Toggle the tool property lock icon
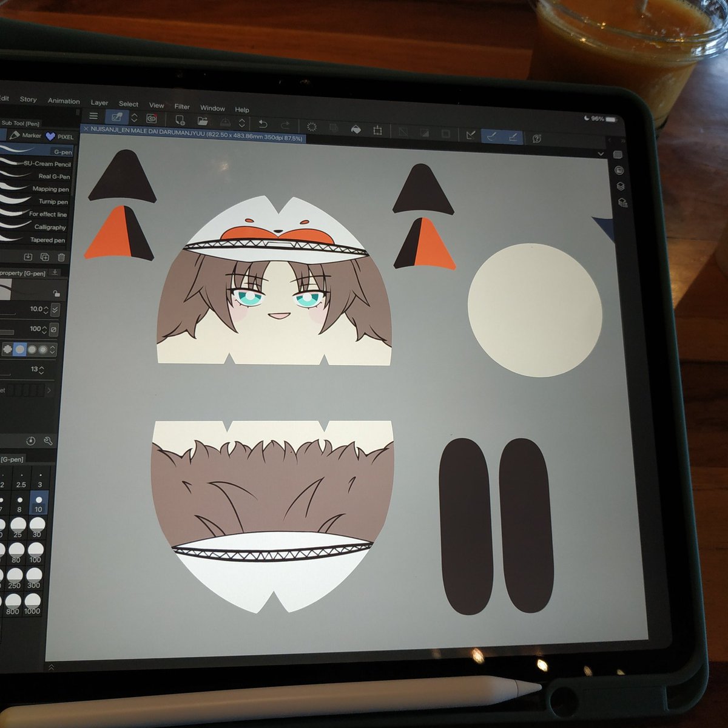 56,294
